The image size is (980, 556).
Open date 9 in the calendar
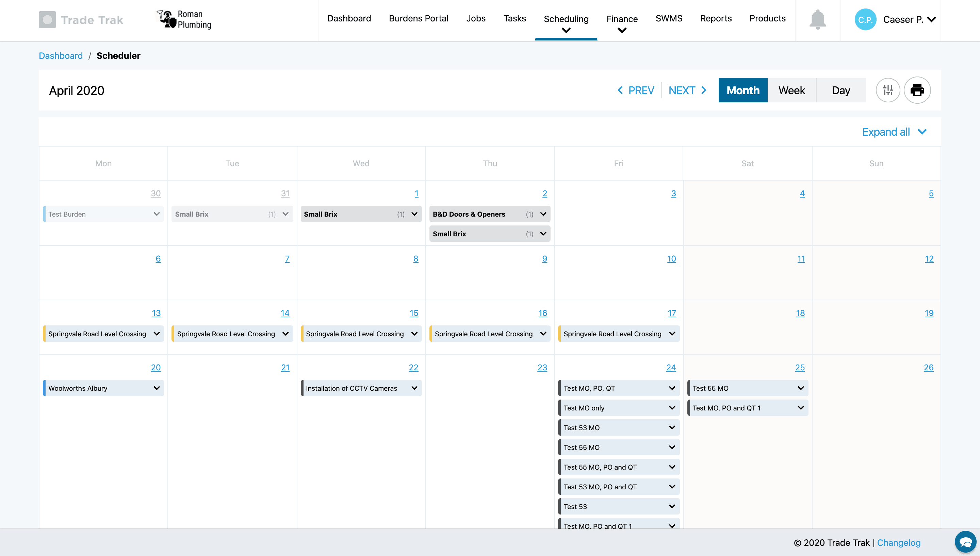(x=544, y=259)
